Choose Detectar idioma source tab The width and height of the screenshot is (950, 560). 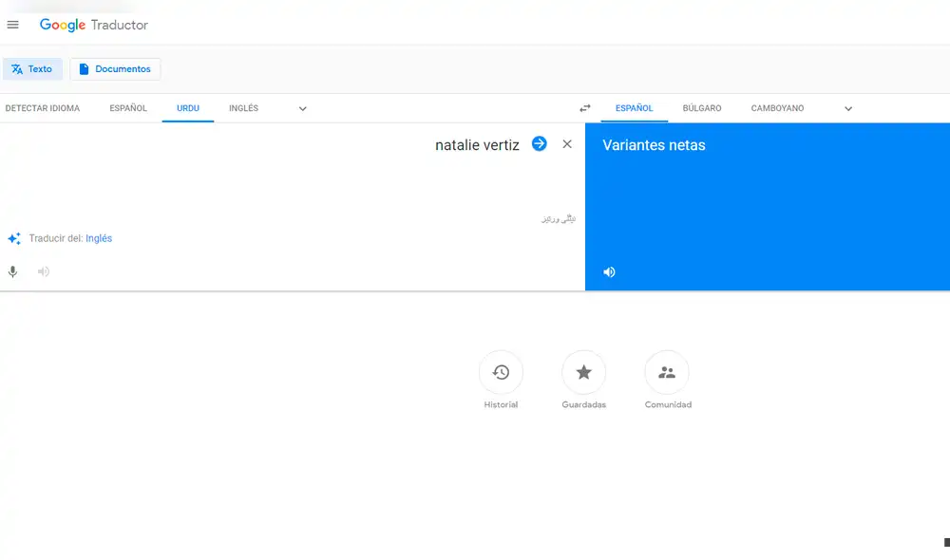(43, 108)
